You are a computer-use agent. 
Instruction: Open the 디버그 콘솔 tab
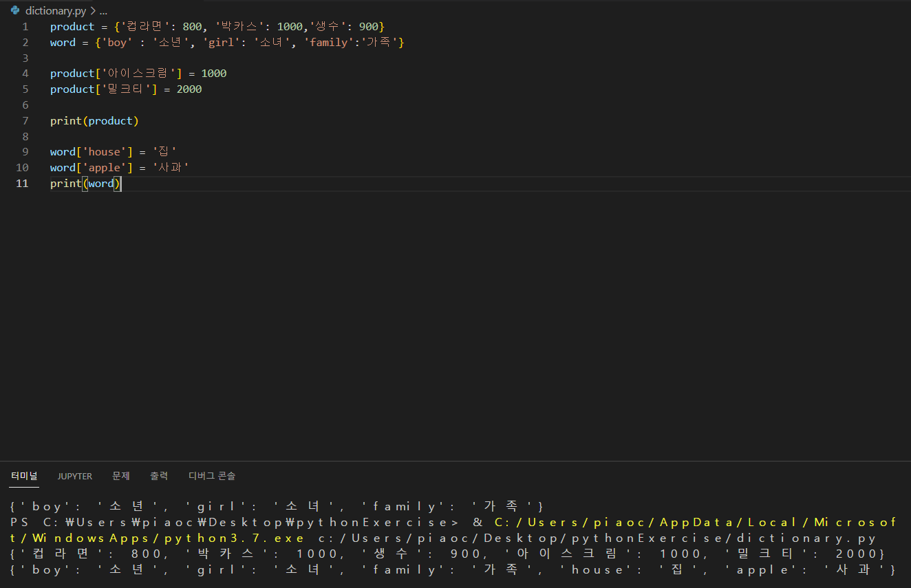pos(212,476)
